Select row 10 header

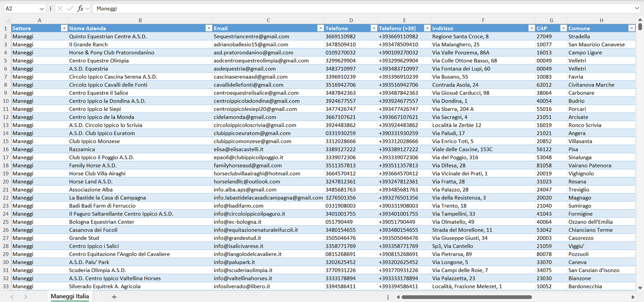coord(6,101)
